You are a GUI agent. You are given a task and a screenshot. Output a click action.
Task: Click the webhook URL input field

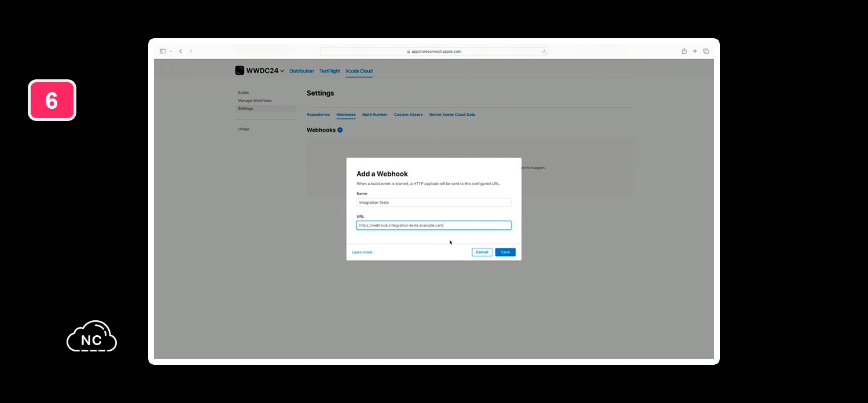(x=434, y=225)
